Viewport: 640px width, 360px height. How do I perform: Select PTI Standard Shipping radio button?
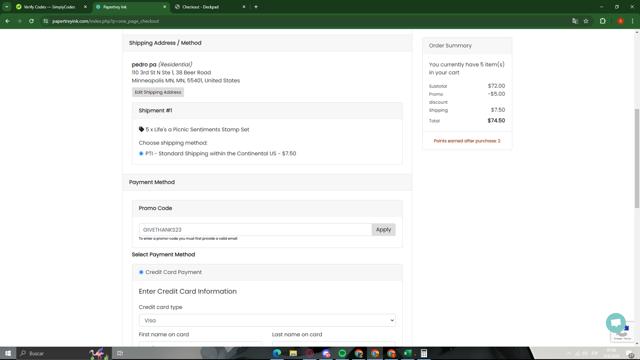[141, 153]
